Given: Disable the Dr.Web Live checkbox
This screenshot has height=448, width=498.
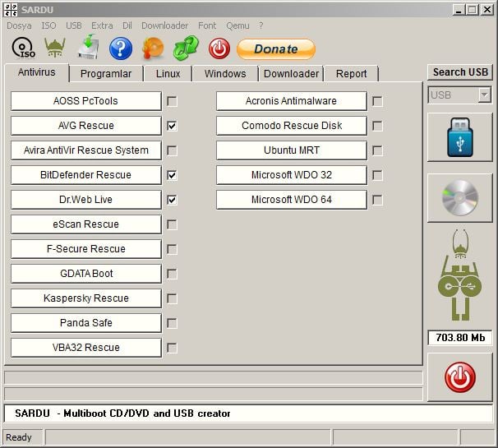Looking at the screenshot, I should click(172, 200).
